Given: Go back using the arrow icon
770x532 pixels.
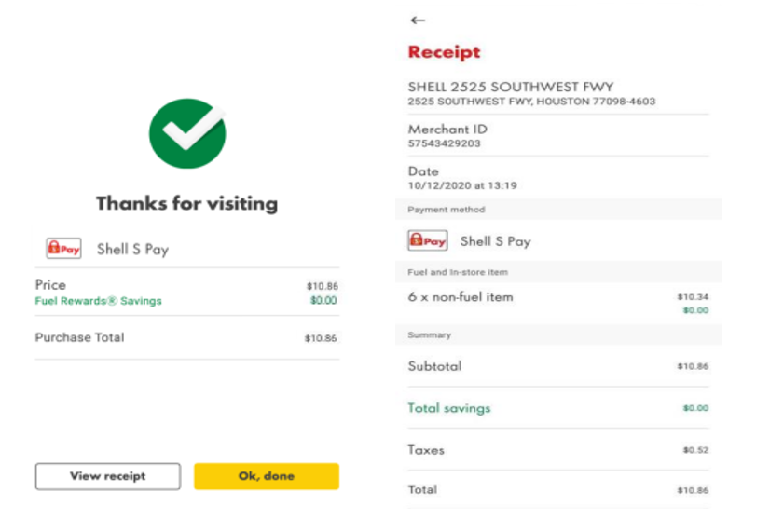Looking at the screenshot, I should click(418, 20).
